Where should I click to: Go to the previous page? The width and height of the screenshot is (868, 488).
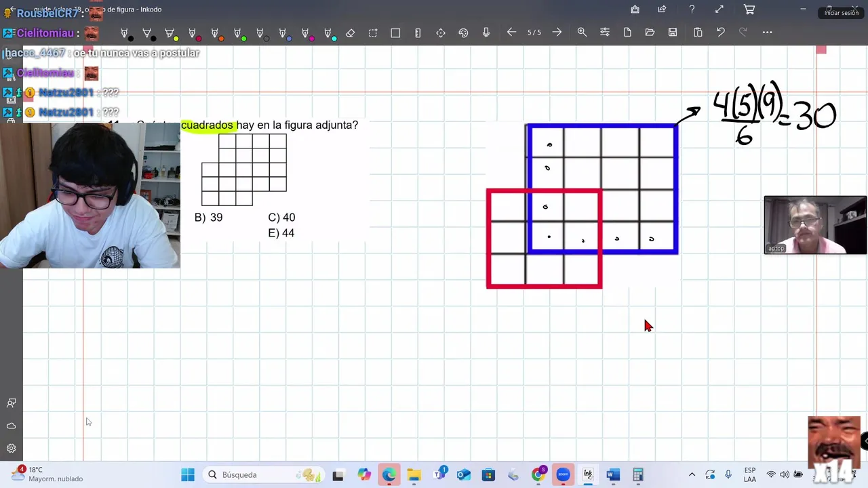511,32
